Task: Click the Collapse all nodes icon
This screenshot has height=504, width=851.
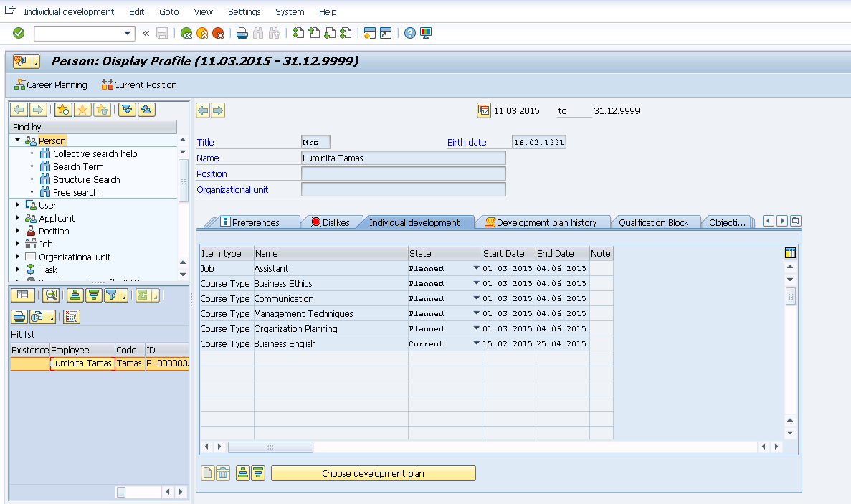Action: tap(146, 110)
